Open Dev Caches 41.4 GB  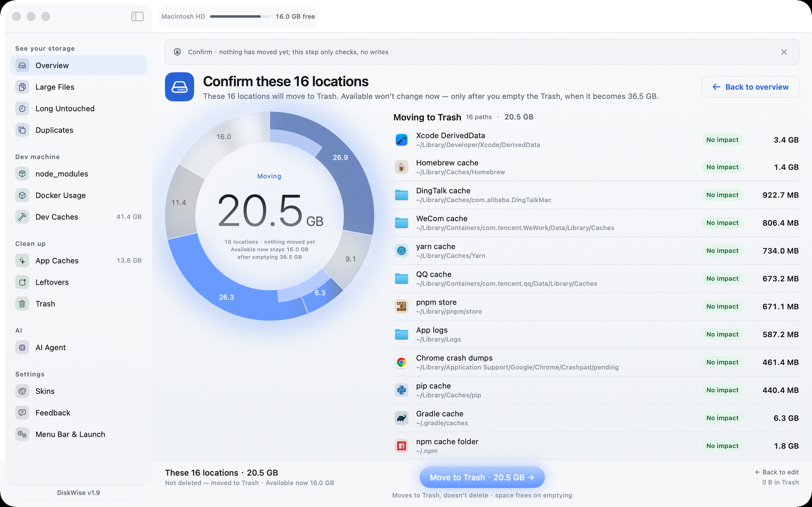click(x=78, y=217)
